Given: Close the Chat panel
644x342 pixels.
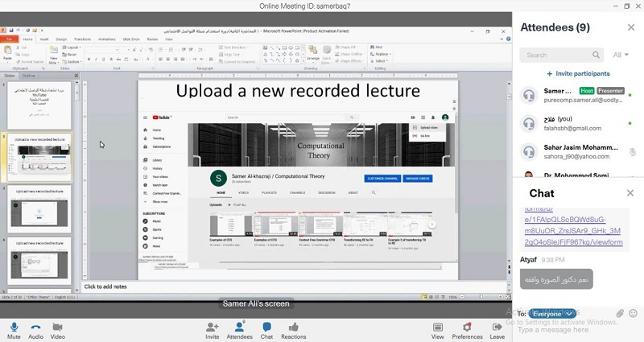Looking at the screenshot, I should 630,193.
